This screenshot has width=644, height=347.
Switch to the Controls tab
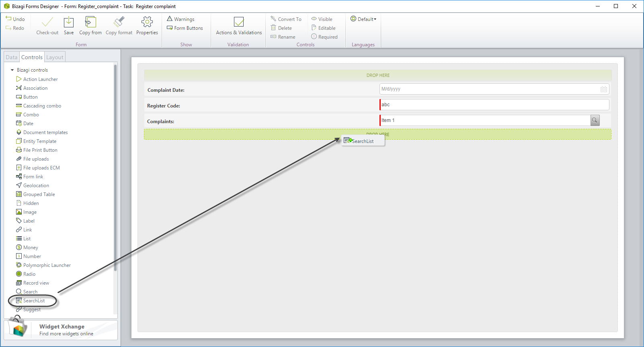pos(32,57)
